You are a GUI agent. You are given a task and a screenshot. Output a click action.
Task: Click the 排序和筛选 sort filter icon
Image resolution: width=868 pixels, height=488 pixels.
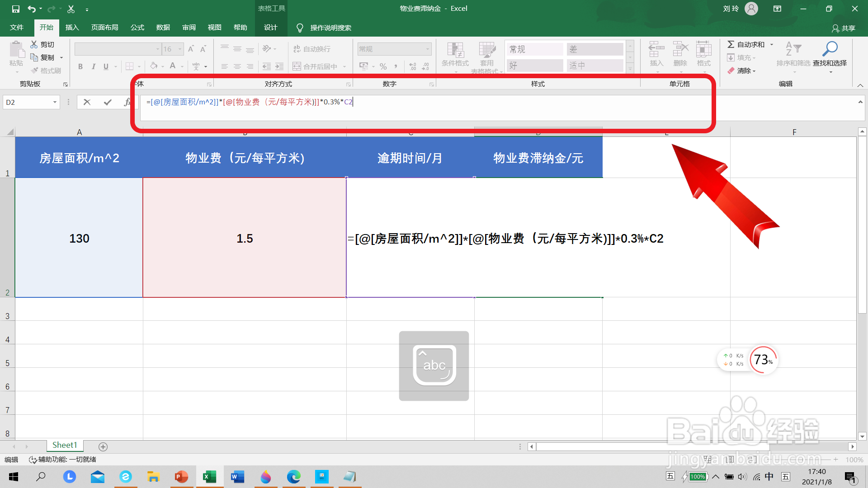coord(793,49)
